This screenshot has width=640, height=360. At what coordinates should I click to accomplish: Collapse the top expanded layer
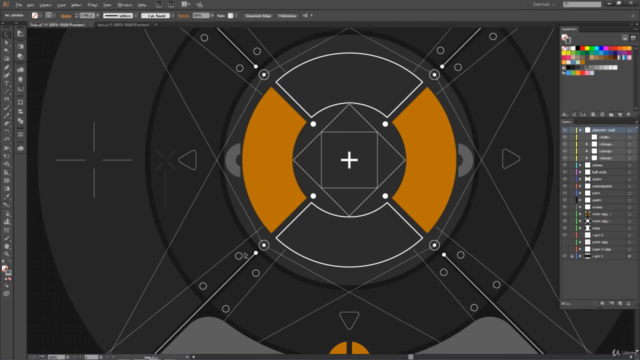pos(580,130)
